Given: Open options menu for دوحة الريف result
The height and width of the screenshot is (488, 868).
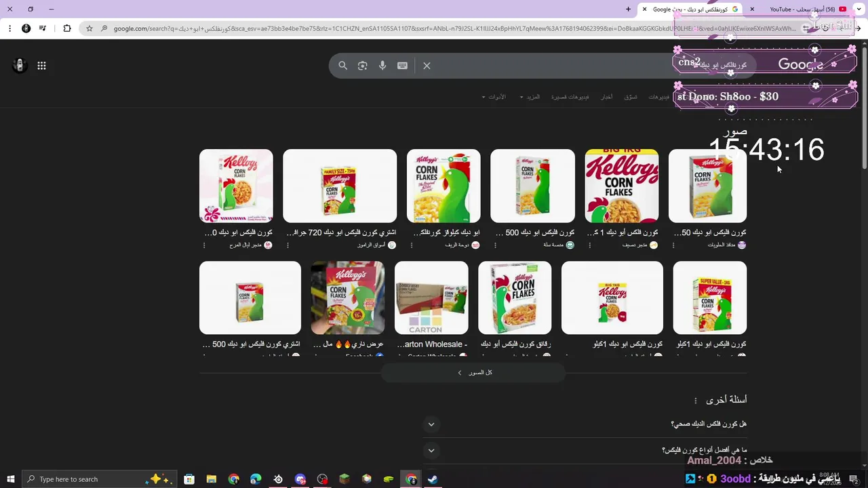Looking at the screenshot, I should (x=411, y=245).
